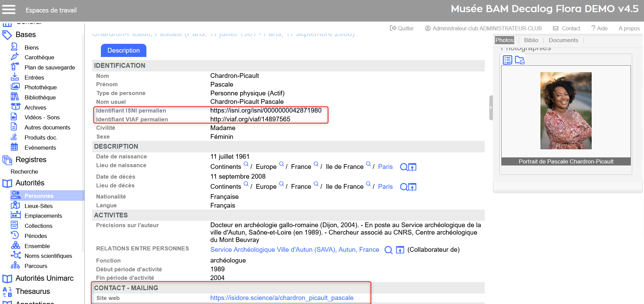This screenshot has height=304, width=644.
Task: Click magnifier icon beside Service Archéologique link
Action: tap(388, 250)
